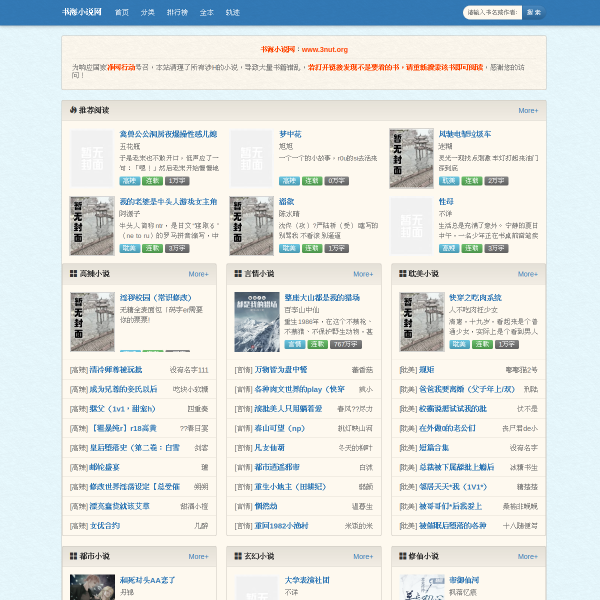This screenshot has height=600, width=600.
Task: Open the 轨迹 nav item
Action: [x=233, y=13]
